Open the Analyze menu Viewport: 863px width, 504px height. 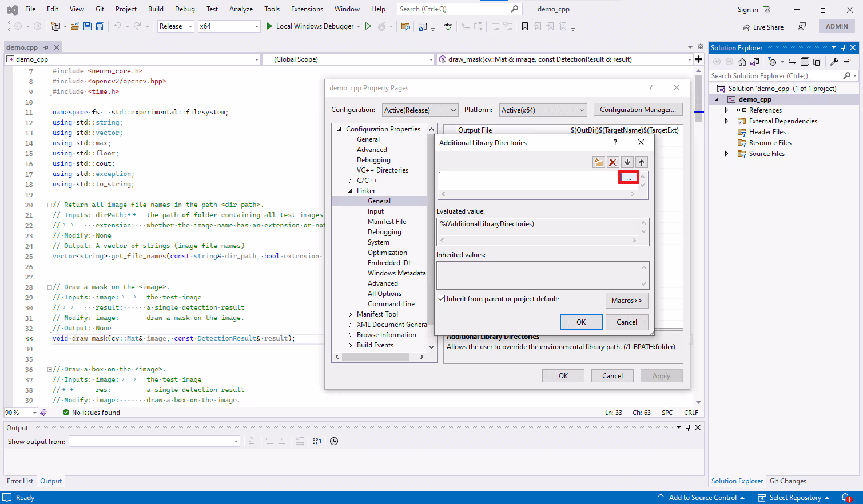[x=241, y=9]
